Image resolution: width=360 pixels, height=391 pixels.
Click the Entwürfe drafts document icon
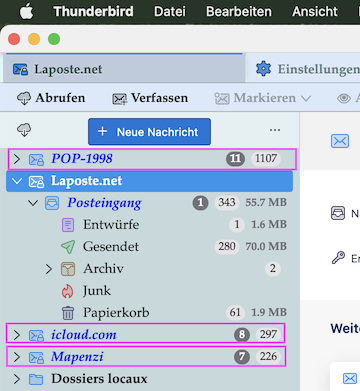(x=68, y=225)
